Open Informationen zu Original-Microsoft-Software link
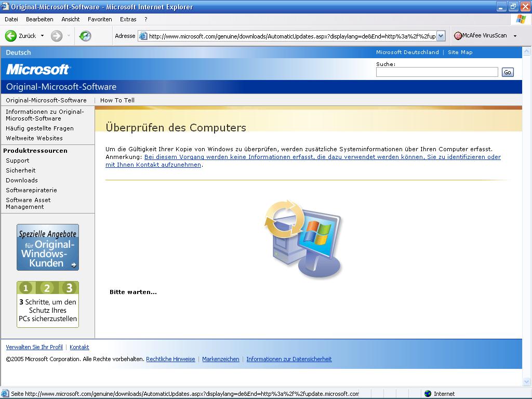This screenshot has height=399, width=532. tap(45, 115)
